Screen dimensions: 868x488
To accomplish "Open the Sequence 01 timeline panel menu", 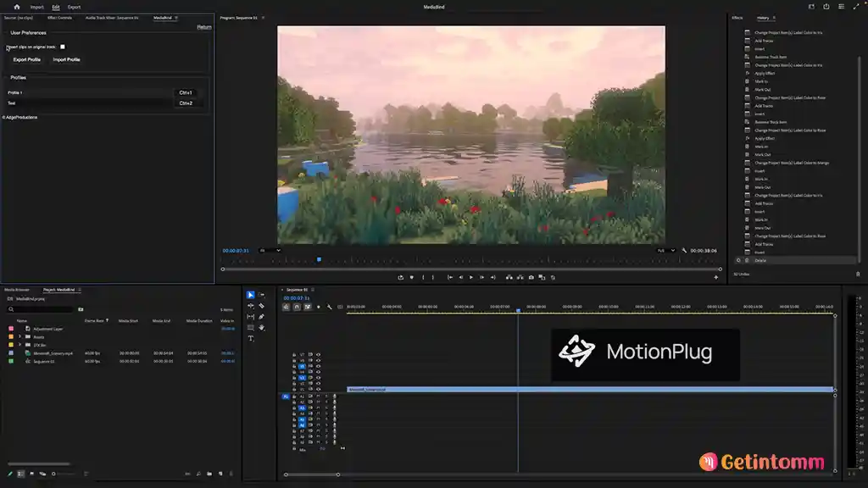I will point(313,290).
